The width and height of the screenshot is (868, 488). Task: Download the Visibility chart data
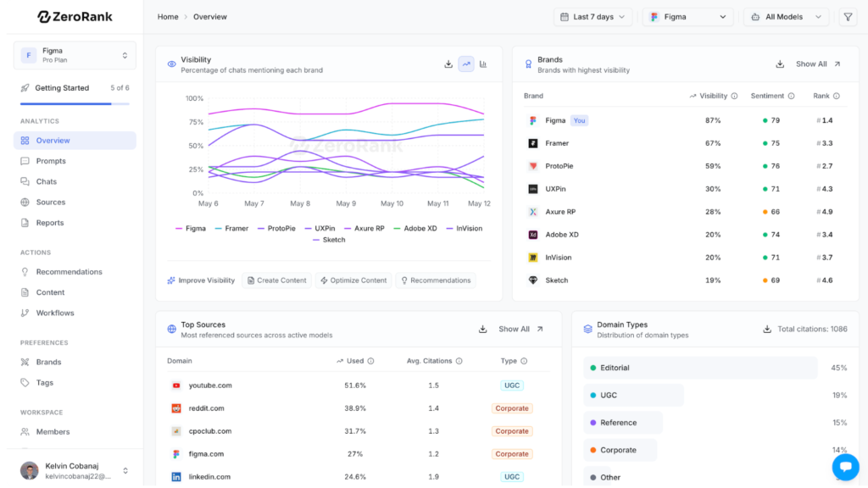pos(448,64)
